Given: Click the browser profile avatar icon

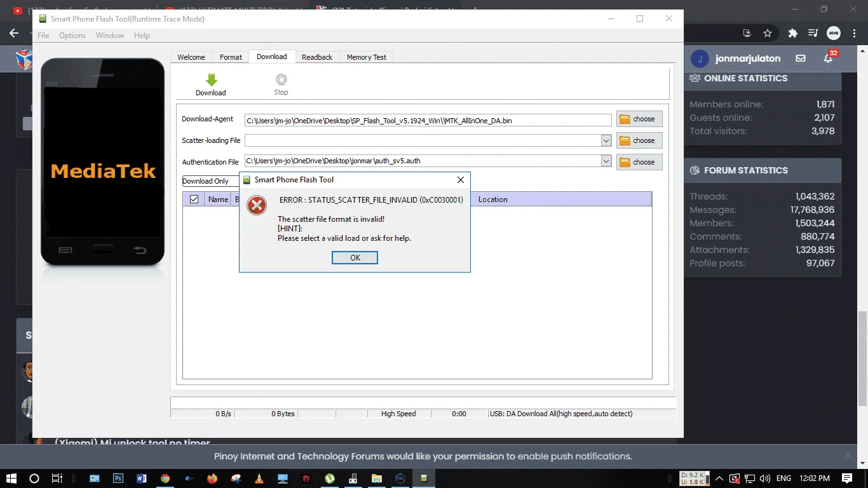Looking at the screenshot, I should pyautogui.click(x=834, y=33).
